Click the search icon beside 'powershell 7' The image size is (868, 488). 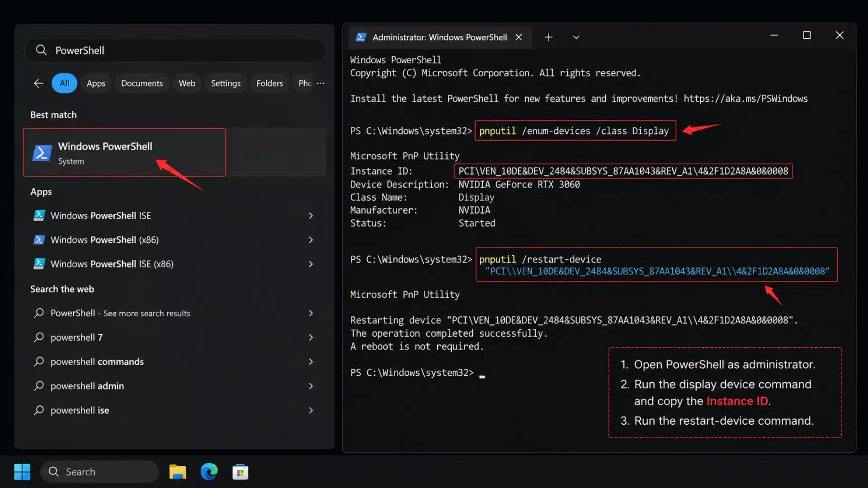point(39,337)
